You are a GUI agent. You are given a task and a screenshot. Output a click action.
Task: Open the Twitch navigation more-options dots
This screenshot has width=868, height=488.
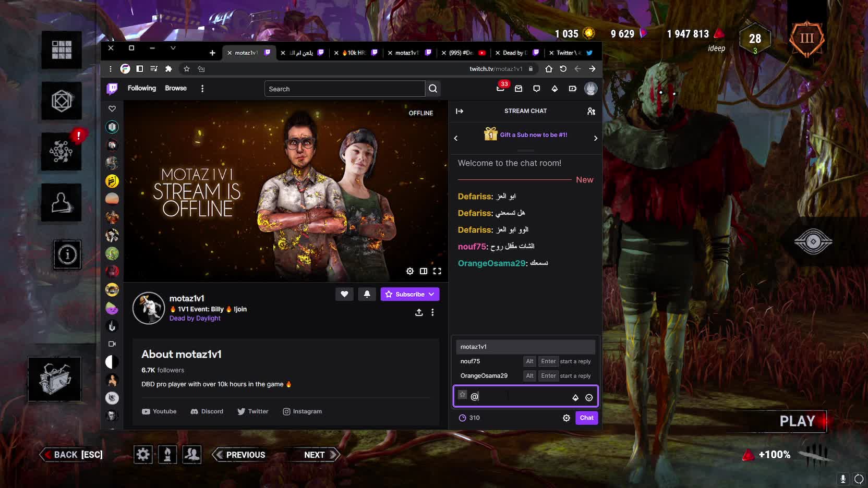[202, 89]
